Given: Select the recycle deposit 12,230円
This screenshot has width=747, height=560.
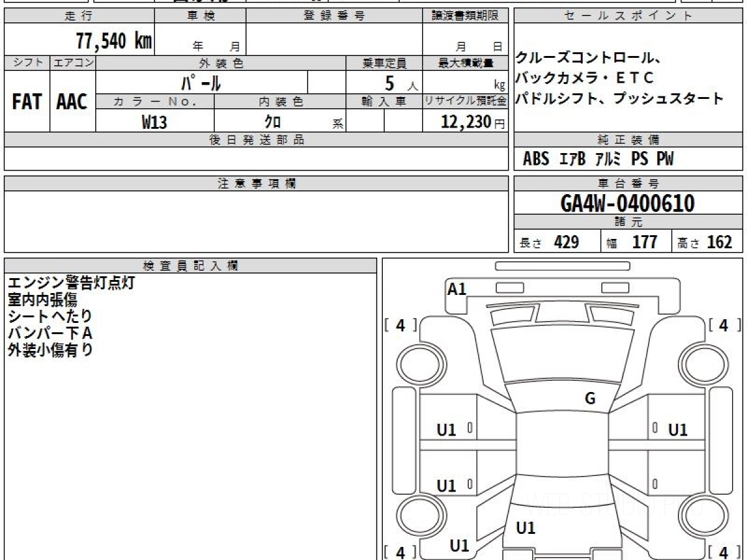Looking at the screenshot, I should pyautogui.click(x=472, y=123).
